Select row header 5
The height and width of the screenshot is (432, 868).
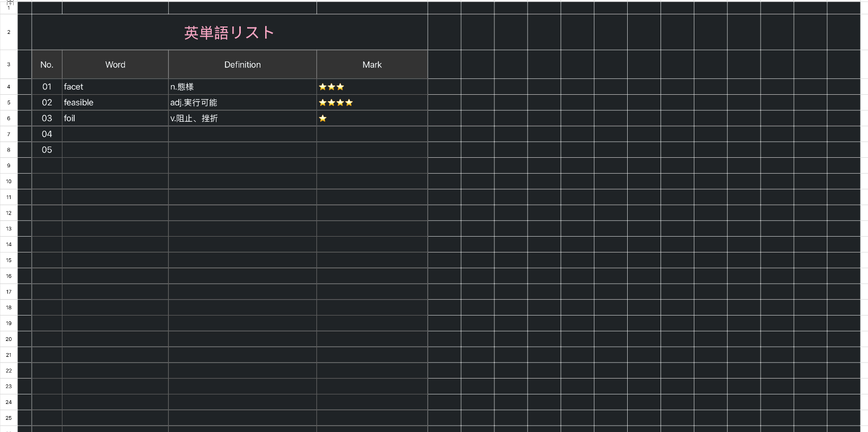[8, 103]
